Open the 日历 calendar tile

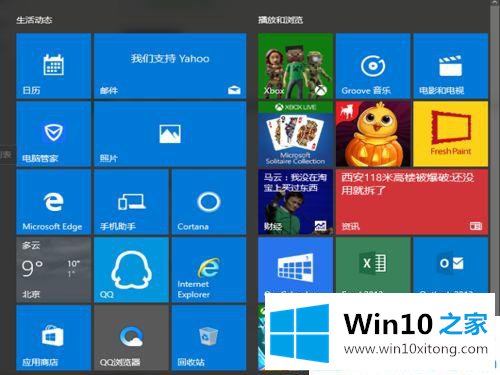pyautogui.click(x=53, y=66)
